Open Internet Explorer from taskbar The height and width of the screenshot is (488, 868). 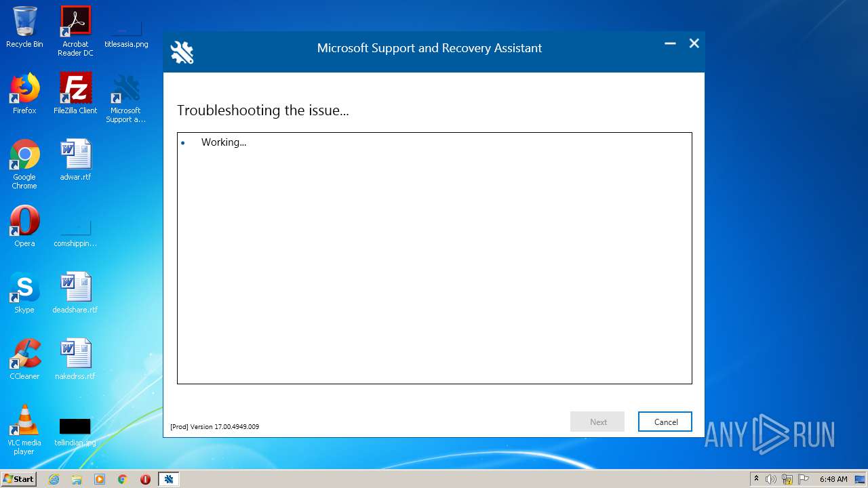(x=54, y=479)
